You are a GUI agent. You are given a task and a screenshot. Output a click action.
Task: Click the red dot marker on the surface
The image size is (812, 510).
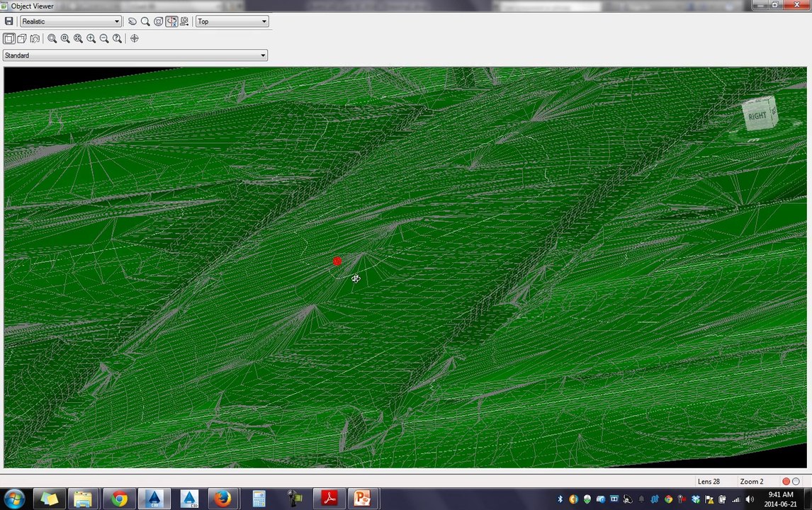tap(337, 261)
